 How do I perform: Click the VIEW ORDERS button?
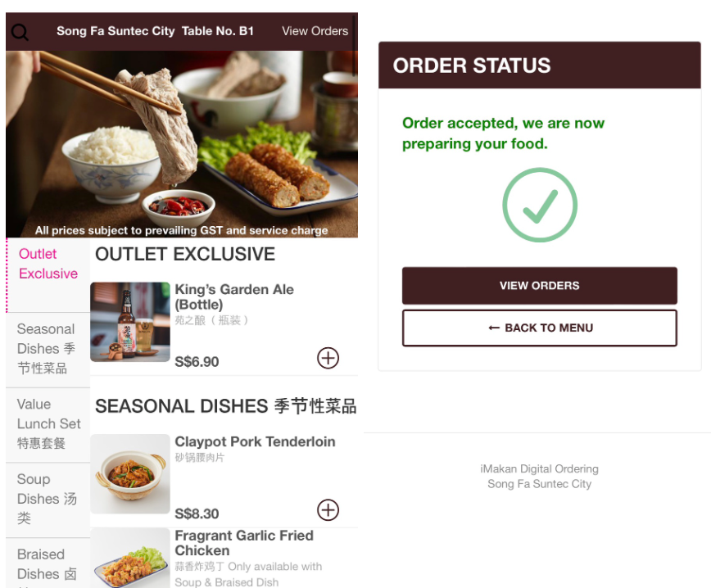click(x=540, y=286)
